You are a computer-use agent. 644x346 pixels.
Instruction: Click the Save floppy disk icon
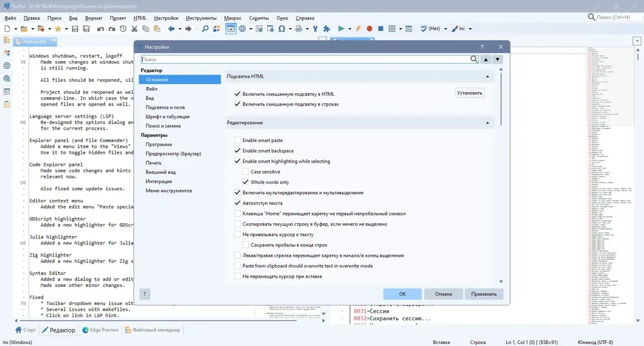coord(75,29)
